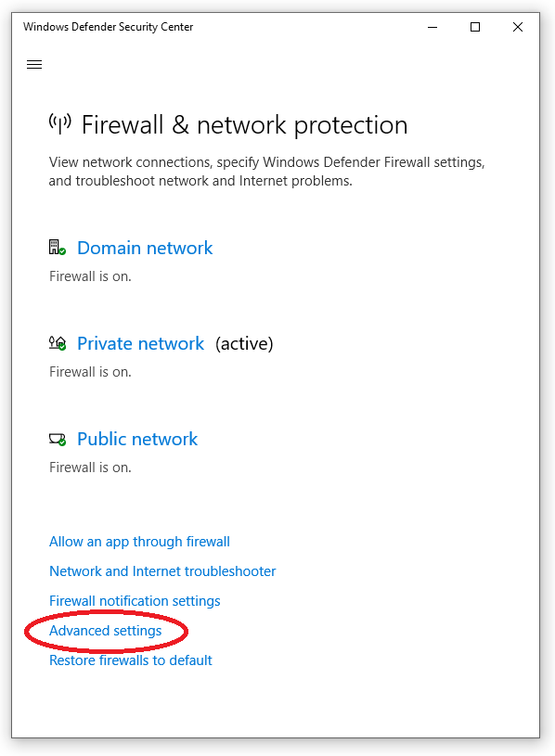Click the green checkmark on Private network
The image size is (555, 756).
(63, 349)
